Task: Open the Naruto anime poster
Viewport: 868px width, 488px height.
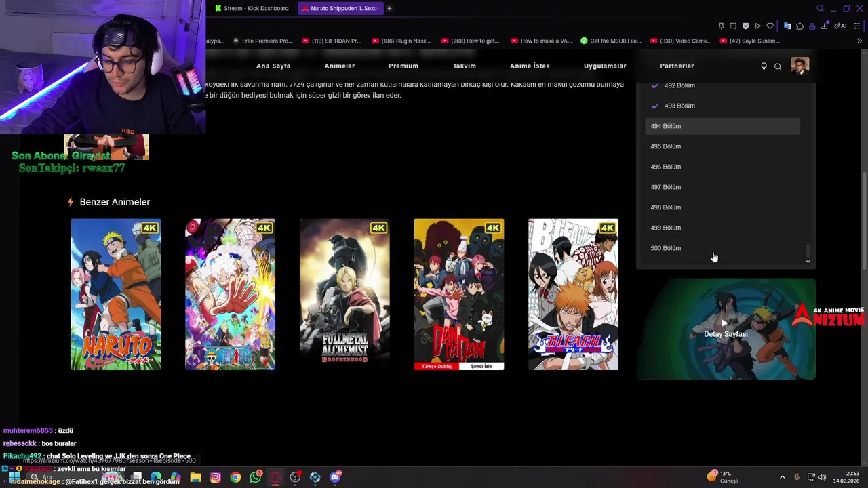Action: (116, 294)
